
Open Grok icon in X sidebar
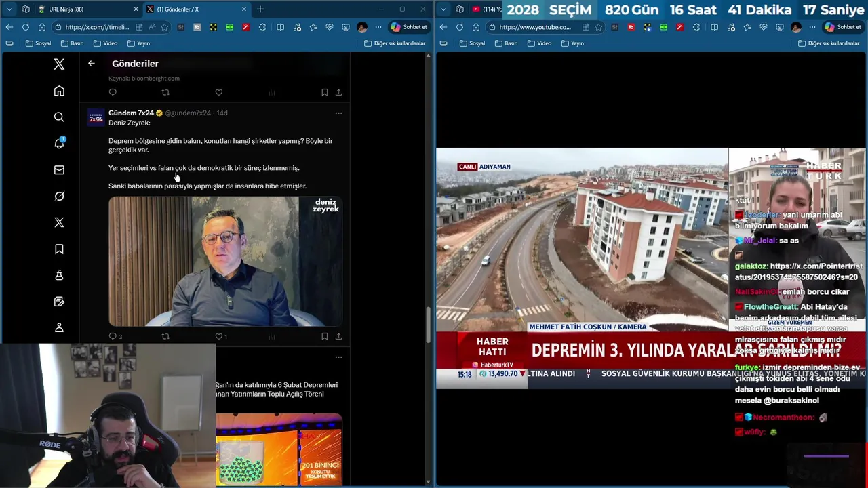59,196
